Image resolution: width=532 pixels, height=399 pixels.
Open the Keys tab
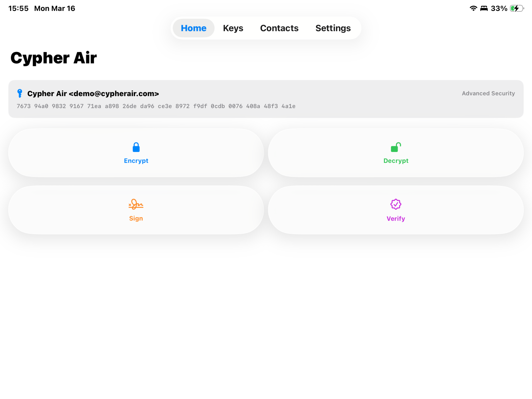(x=233, y=28)
